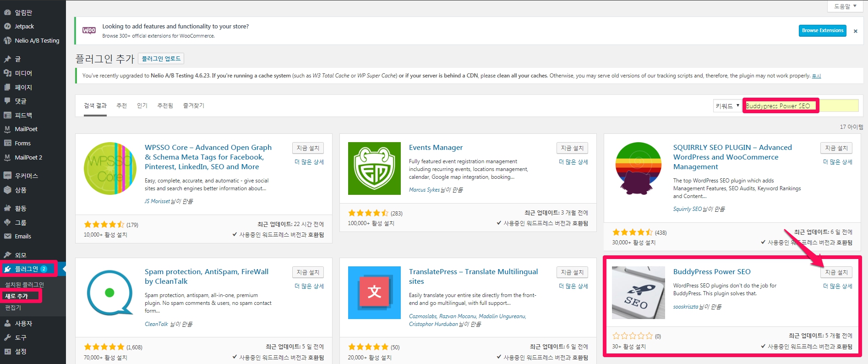Screen dimensions: 868x364
Task: Click the Squirrly SEO author link
Action: pyautogui.click(x=688, y=209)
